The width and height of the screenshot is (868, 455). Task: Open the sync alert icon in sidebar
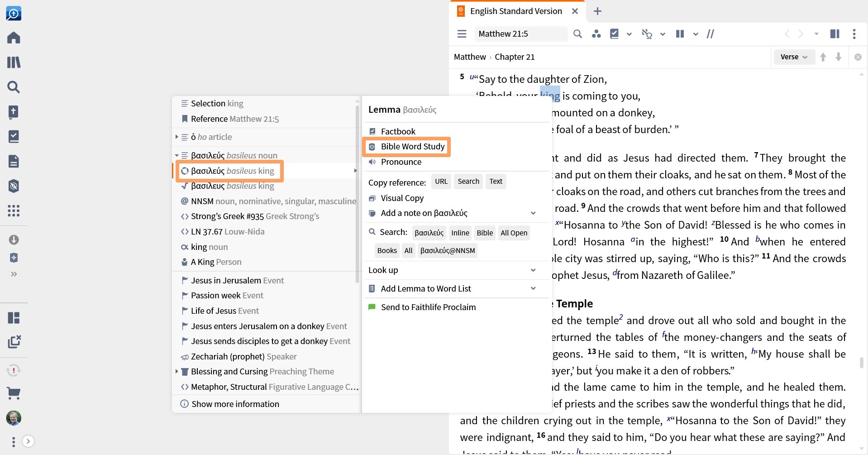[14, 370]
